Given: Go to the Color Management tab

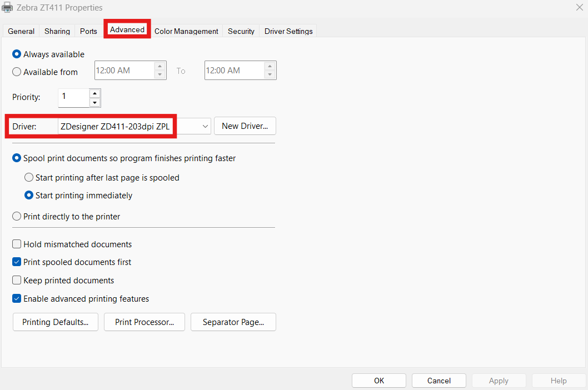Looking at the screenshot, I should point(186,31).
